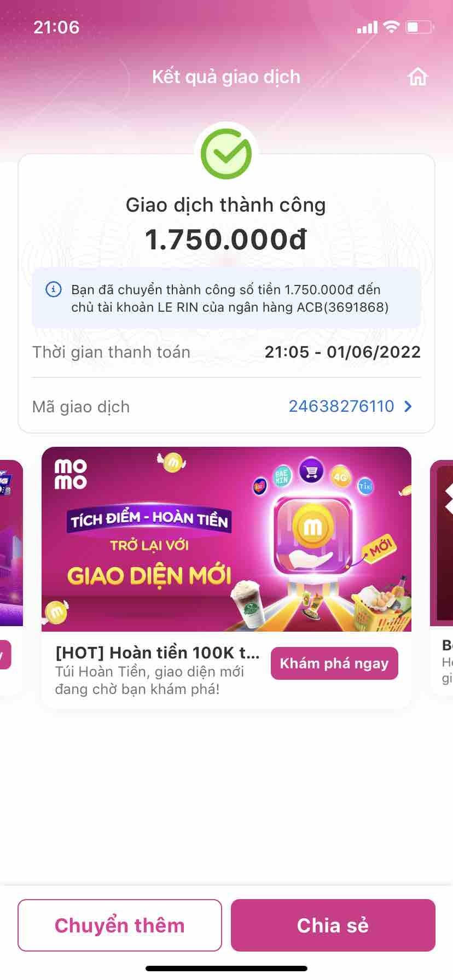Tap the battery indicator in status bar
Viewport: 453px width, 980px height.
tap(420, 27)
